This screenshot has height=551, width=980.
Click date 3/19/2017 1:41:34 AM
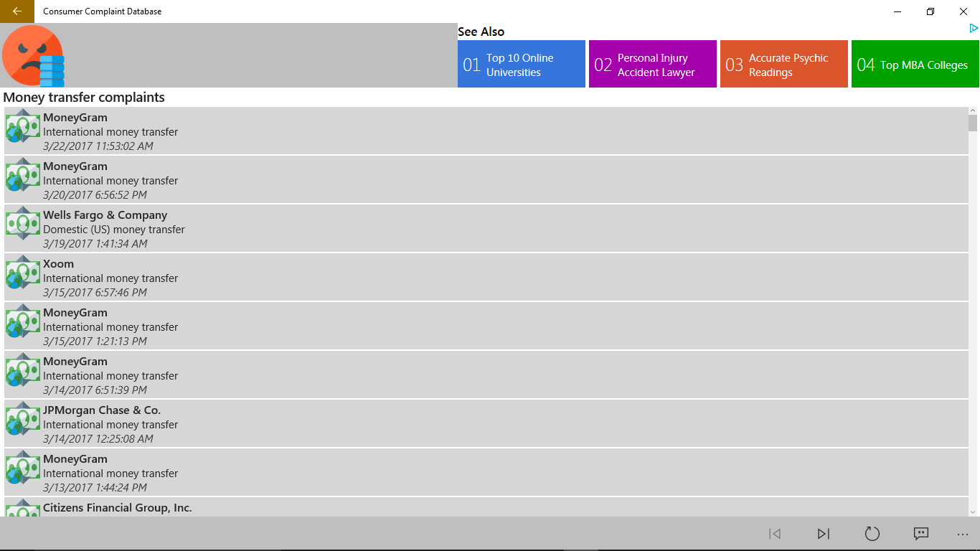[x=95, y=244]
